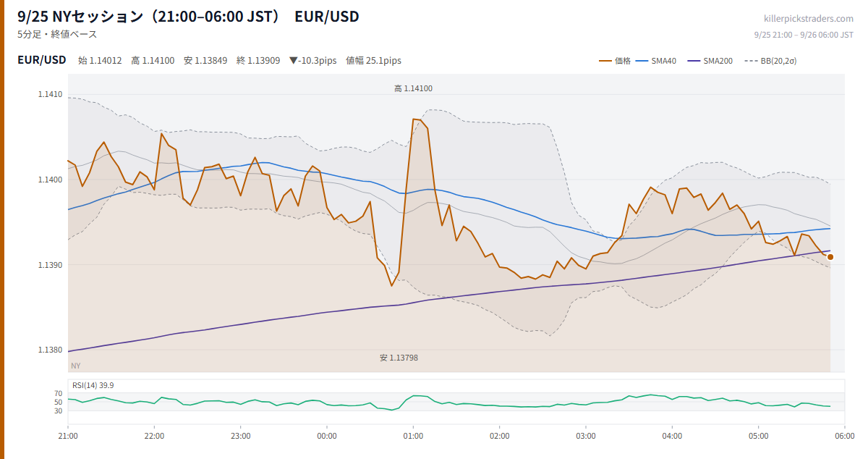Click the 1.1410 y-axis label
This screenshot has height=459, width=868.
[50, 94]
